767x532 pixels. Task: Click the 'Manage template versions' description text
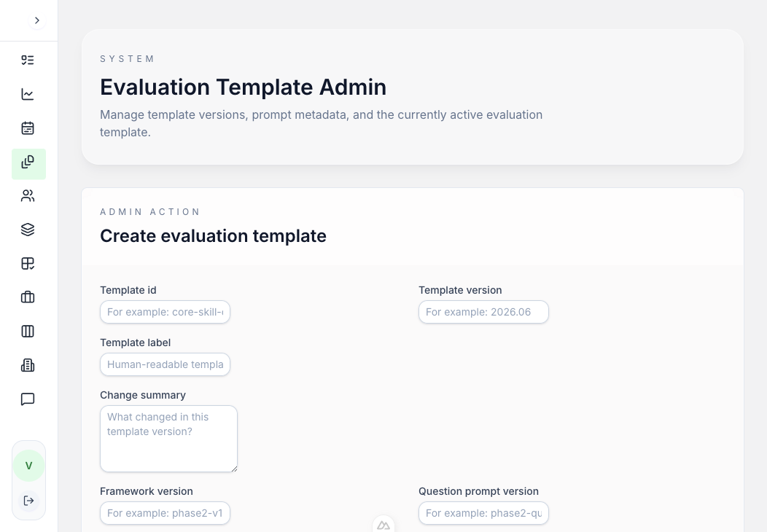(x=322, y=123)
